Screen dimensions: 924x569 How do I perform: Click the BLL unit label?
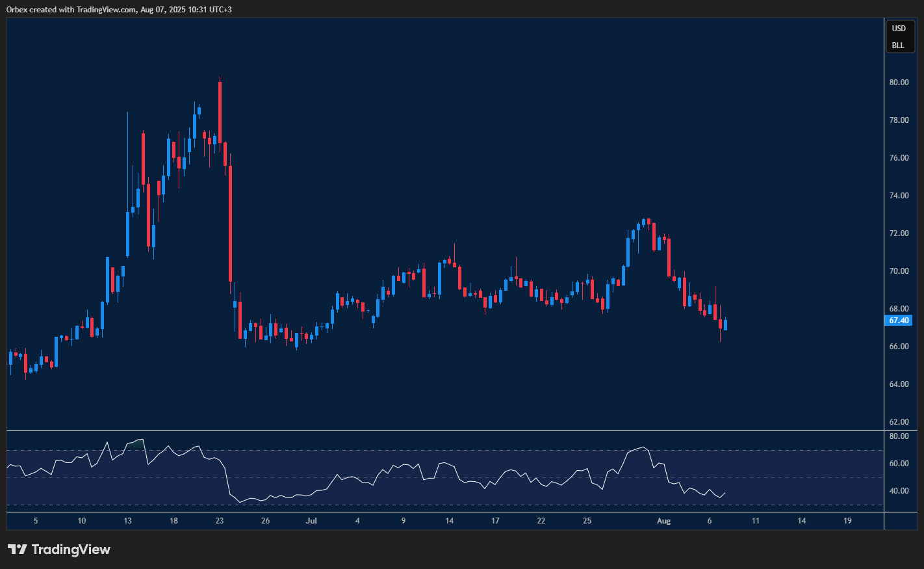pyautogui.click(x=898, y=46)
